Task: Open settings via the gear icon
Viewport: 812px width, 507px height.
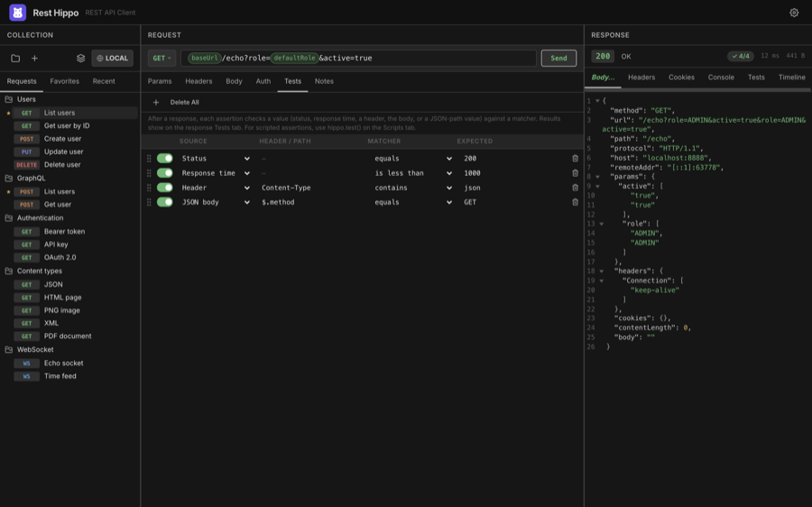Action: click(x=794, y=13)
